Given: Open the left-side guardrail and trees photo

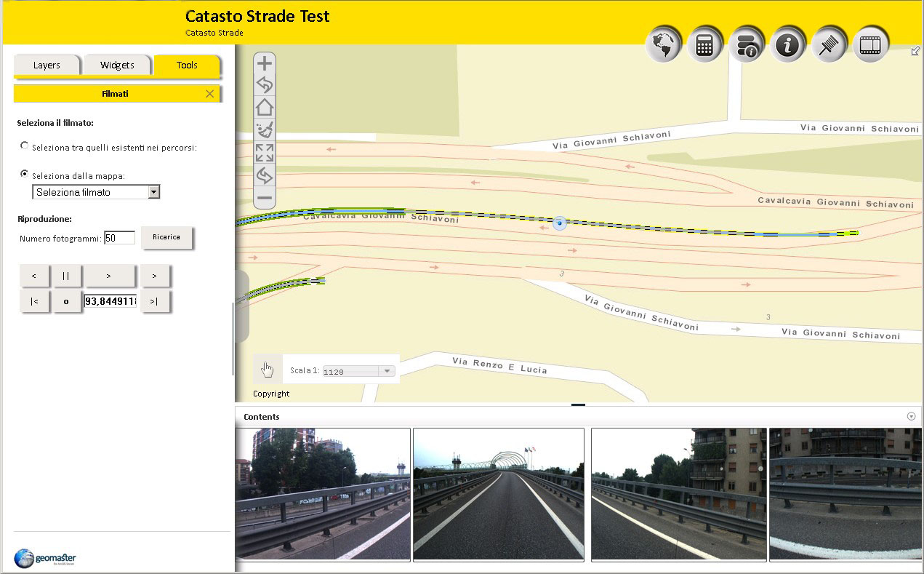Looking at the screenshot, I should (323, 494).
